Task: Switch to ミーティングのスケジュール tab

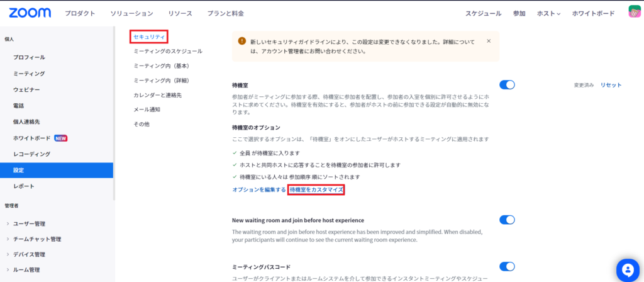Action: click(x=168, y=51)
